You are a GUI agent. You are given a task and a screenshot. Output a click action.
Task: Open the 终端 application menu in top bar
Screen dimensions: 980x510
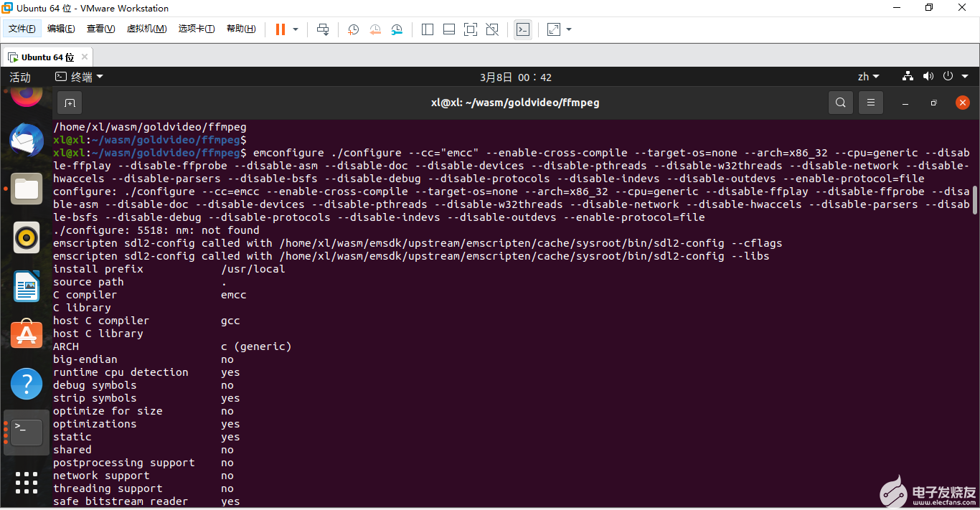tap(80, 77)
